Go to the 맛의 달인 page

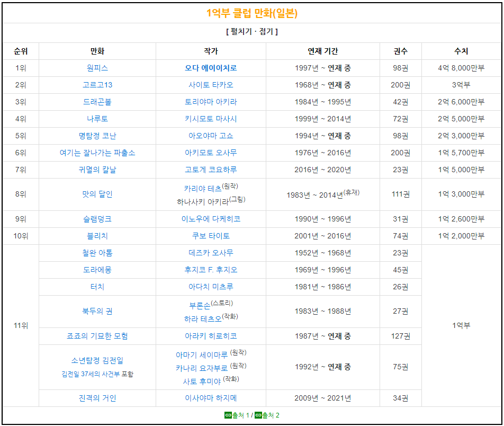(x=97, y=194)
